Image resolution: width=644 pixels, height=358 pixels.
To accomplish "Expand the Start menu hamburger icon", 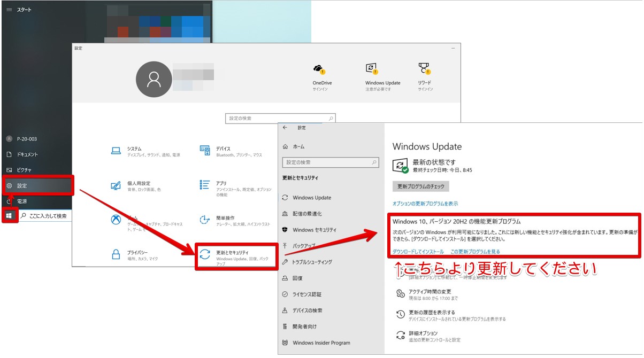I will click(9, 10).
